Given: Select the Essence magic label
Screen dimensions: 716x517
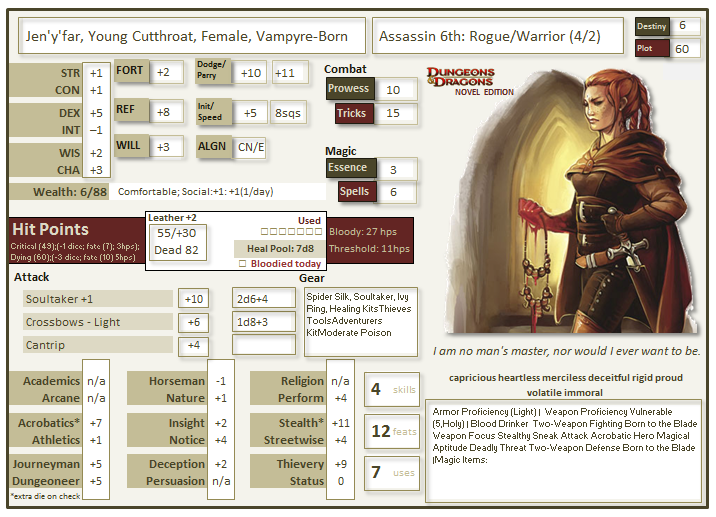Looking at the screenshot, I should click(x=350, y=168).
